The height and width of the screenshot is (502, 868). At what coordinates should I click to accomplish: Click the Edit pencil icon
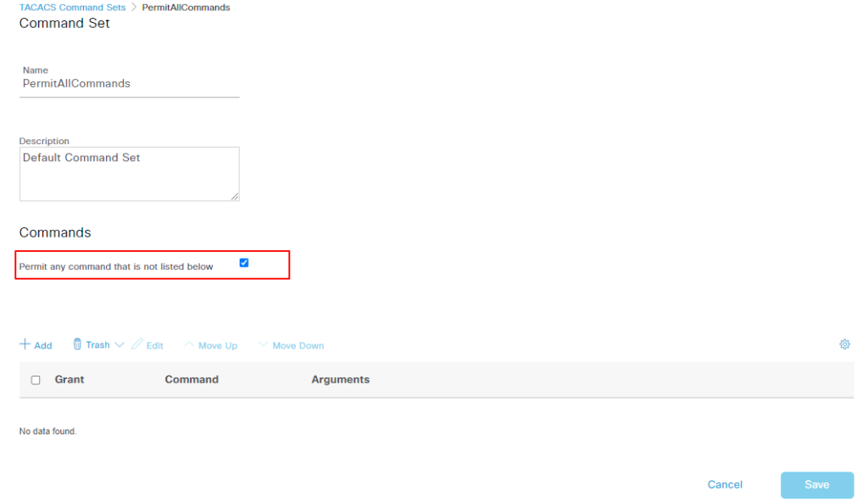coord(137,344)
